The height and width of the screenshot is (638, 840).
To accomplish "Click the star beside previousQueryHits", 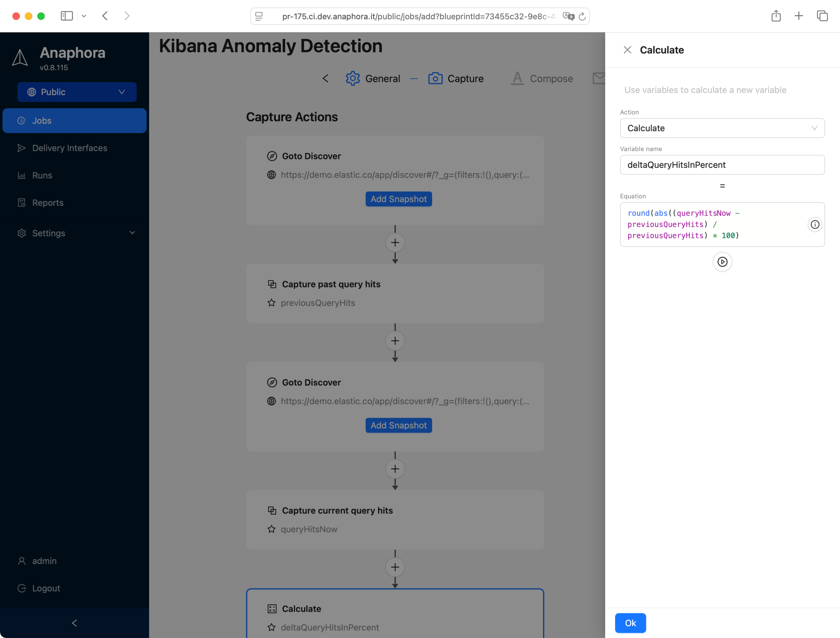I will pos(272,302).
